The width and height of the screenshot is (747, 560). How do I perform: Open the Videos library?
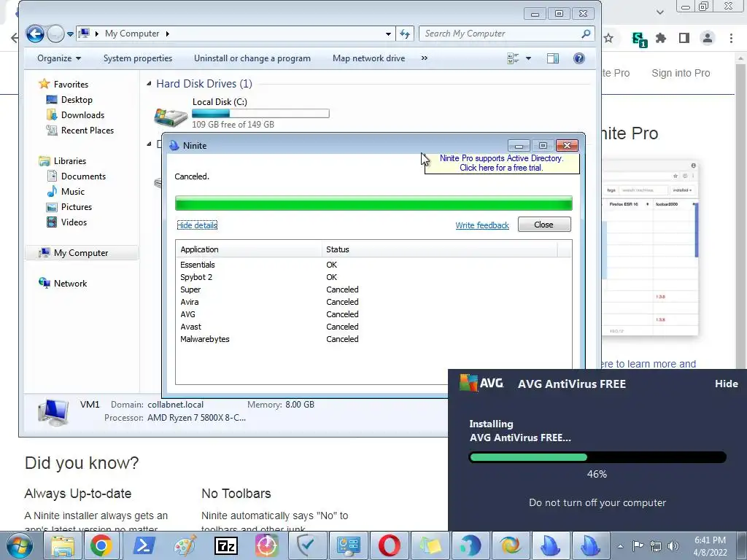pyautogui.click(x=66, y=222)
